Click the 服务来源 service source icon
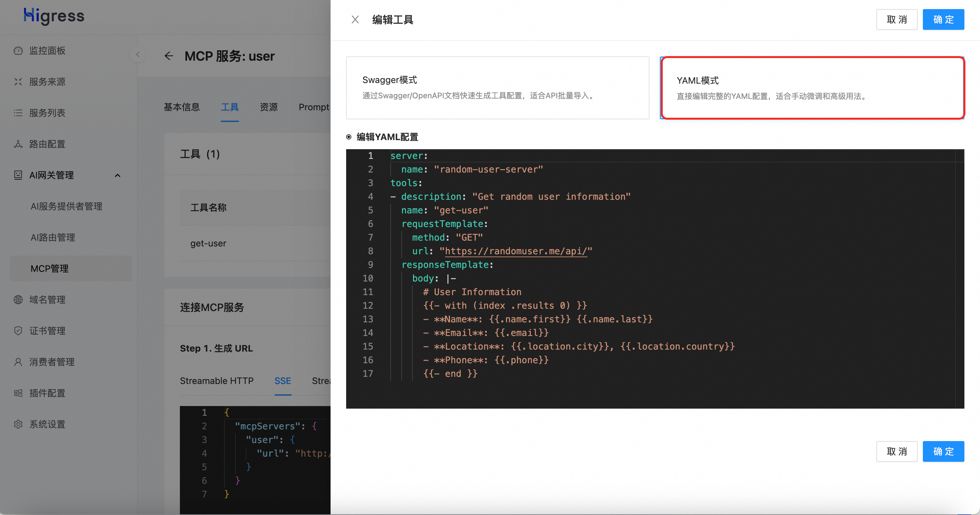This screenshot has height=515, width=980. 18,82
